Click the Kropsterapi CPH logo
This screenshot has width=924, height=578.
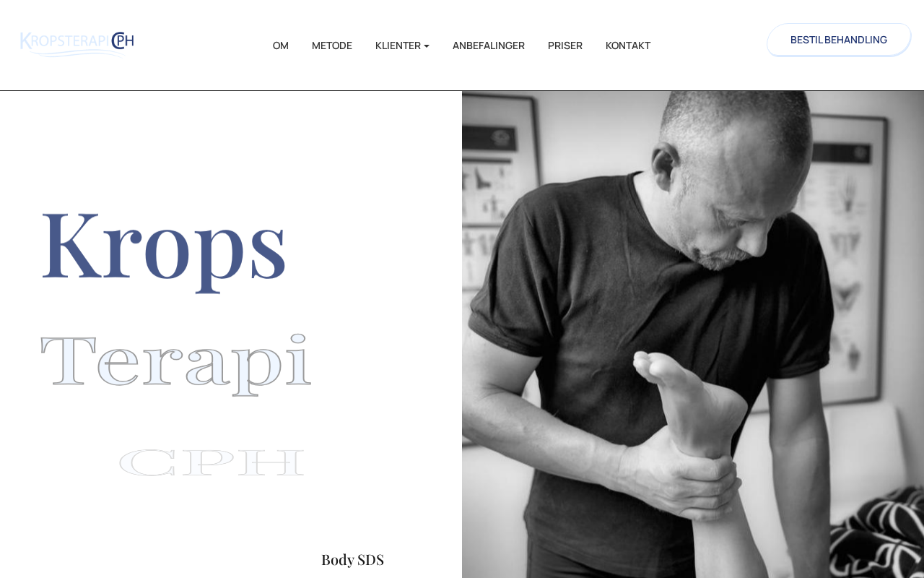[x=77, y=43]
